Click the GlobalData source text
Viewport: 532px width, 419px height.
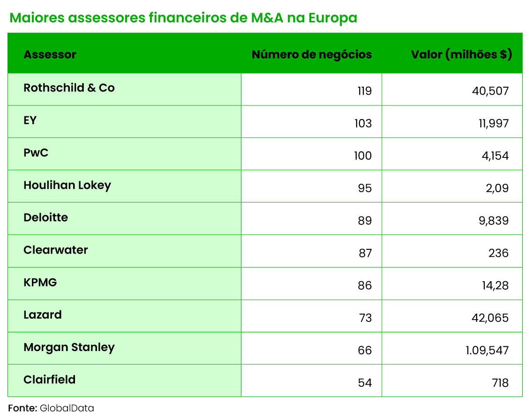click(67, 408)
